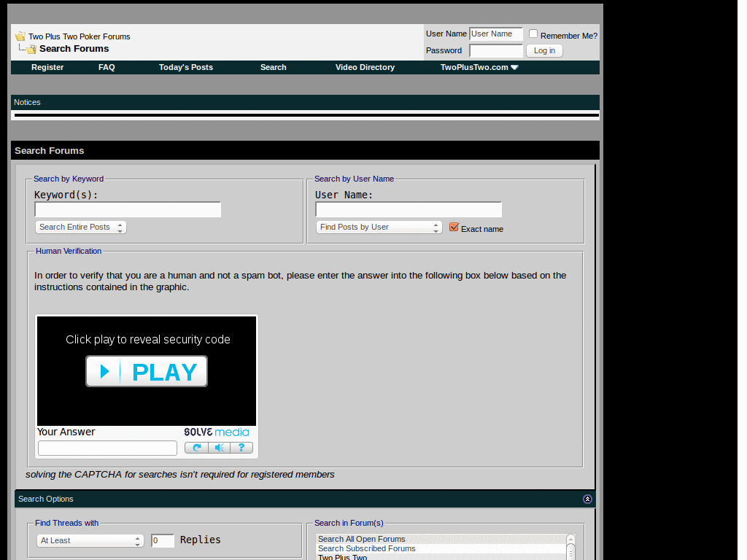Click the Two Plus Two folder icon
The image size is (747, 560).
pos(20,36)
